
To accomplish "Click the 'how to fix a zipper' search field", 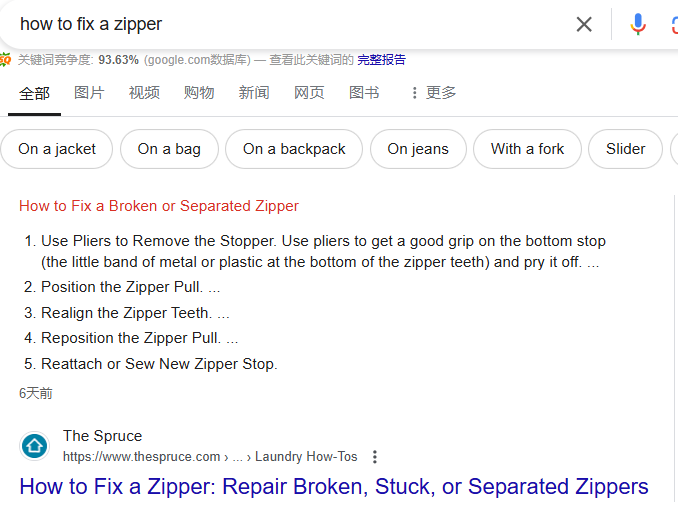I will pyautogui.click(x=285, y=24).
